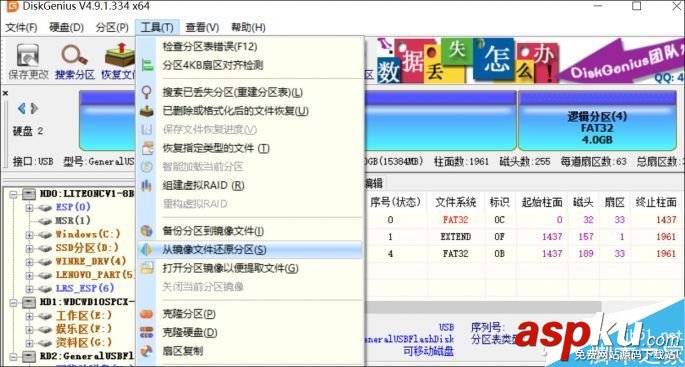Viewport: 685px width, 367px height.
Task: Select MSR(1) partition in tree
Action: click(73, 221)
